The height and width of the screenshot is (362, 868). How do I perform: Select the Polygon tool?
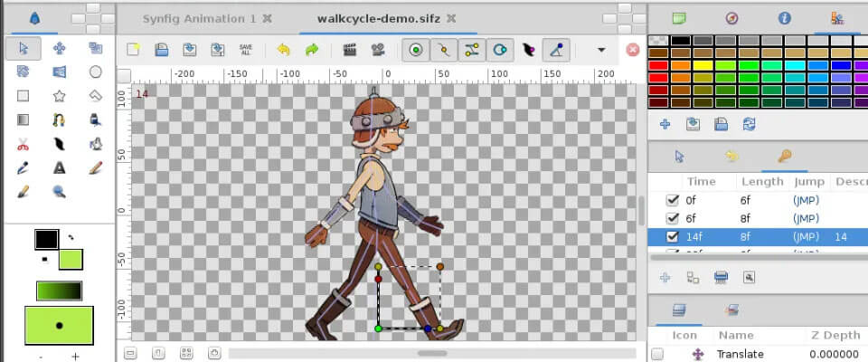pos(96,96)
